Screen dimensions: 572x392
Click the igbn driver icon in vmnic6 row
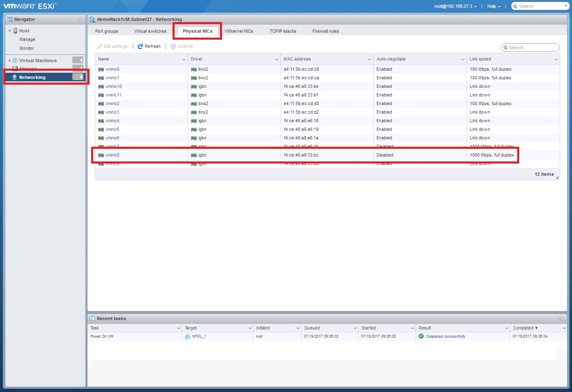tap(194, 138)
